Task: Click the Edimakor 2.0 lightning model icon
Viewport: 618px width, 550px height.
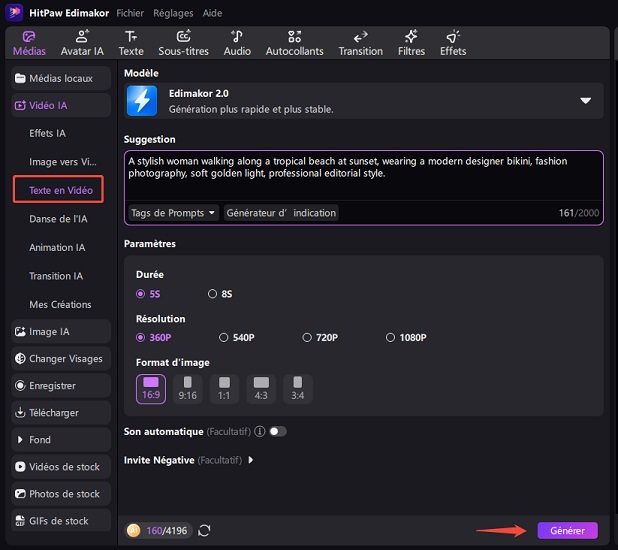Action: point(142,101)
